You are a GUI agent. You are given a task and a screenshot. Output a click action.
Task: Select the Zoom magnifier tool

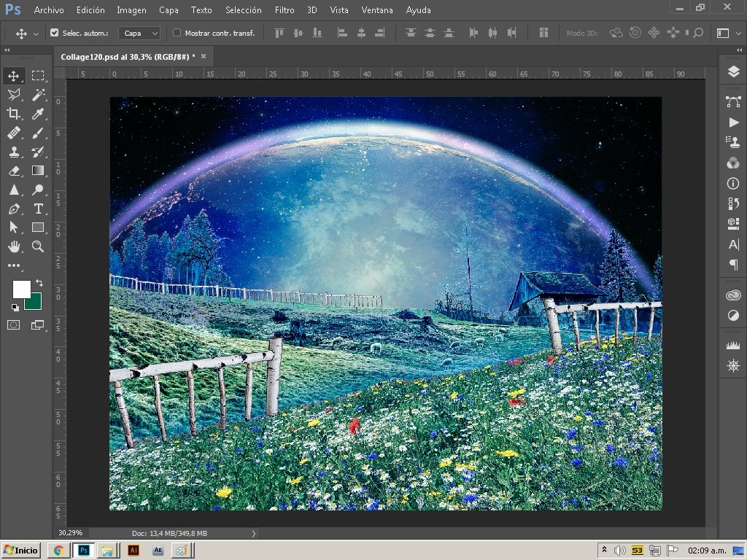pyautogui.click(x=38, y=246)
